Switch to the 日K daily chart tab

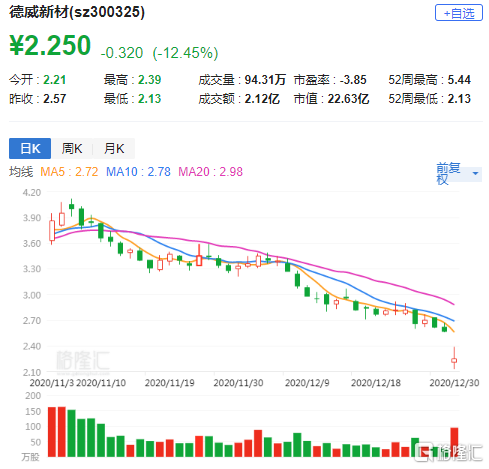point(30,148)
